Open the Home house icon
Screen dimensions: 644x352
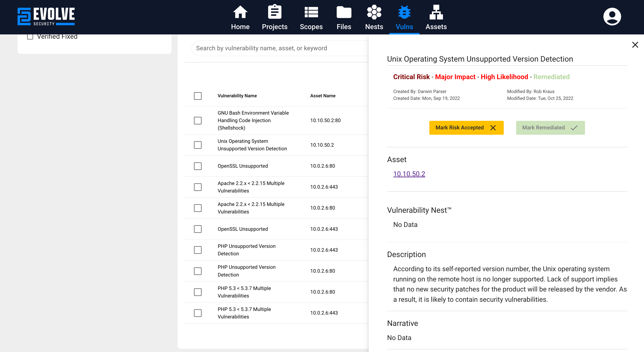pos(240,12)
